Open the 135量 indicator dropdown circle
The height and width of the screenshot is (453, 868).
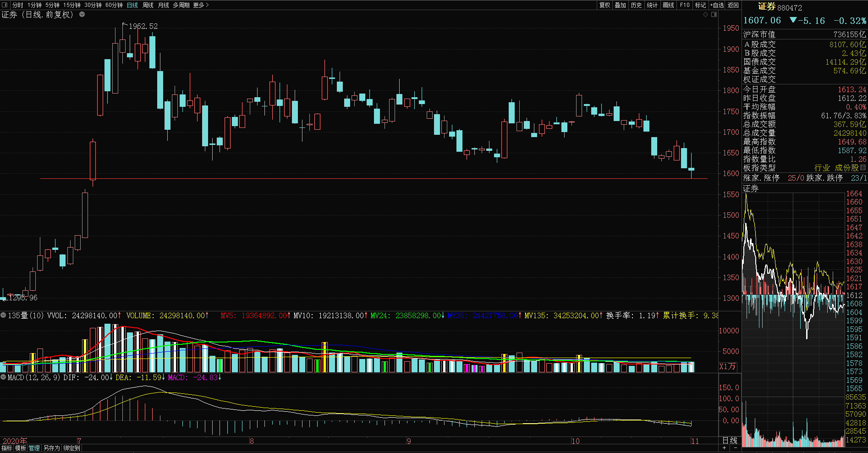point(3,315)
